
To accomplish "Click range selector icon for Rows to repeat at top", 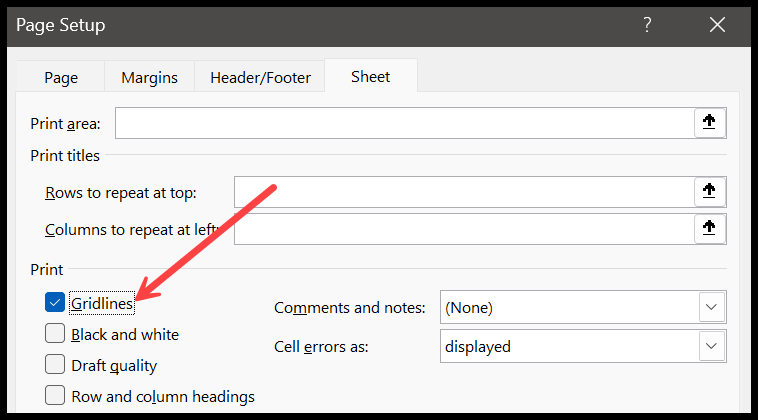I will coord(709,192).
